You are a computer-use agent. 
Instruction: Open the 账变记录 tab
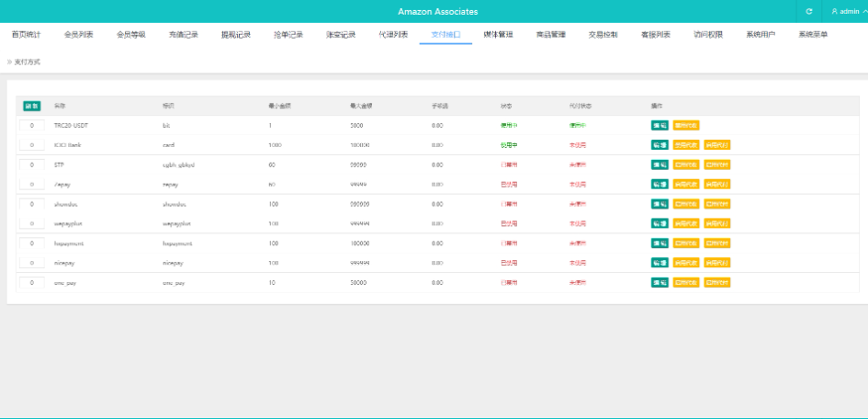[x=341, y=34]
